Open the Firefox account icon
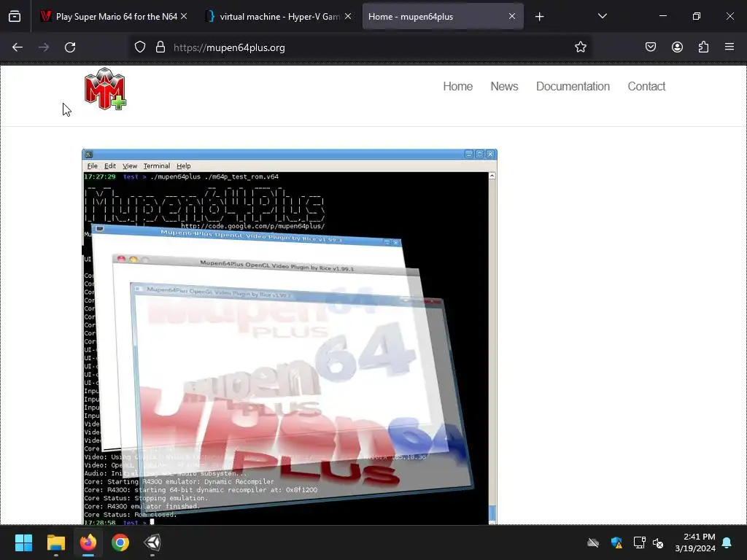This screenshot has height=560, width=747. (677, 47)
